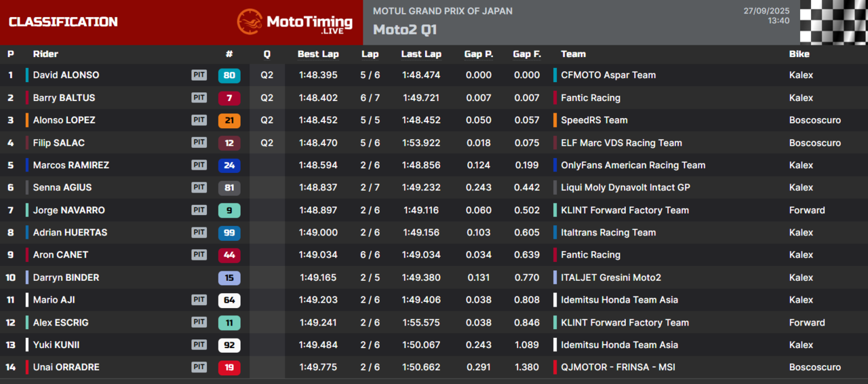Click blue number badge 24

[229, 165]
